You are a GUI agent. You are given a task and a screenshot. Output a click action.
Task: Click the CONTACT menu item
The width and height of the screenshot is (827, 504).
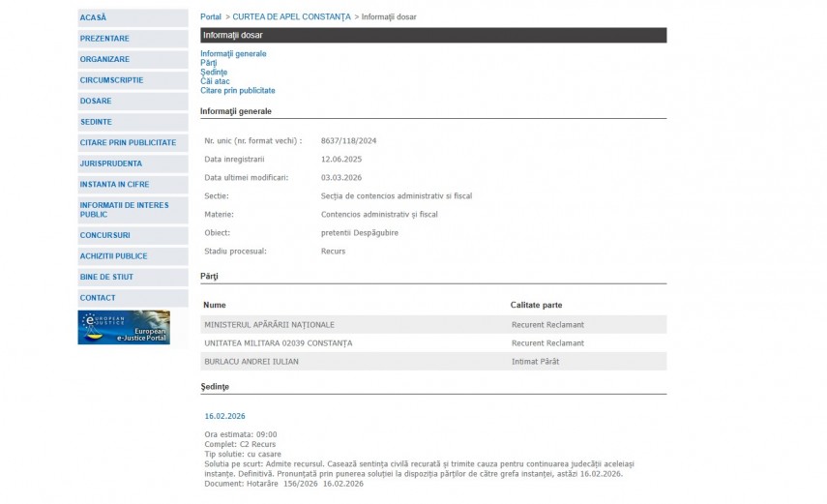point(98,298)
